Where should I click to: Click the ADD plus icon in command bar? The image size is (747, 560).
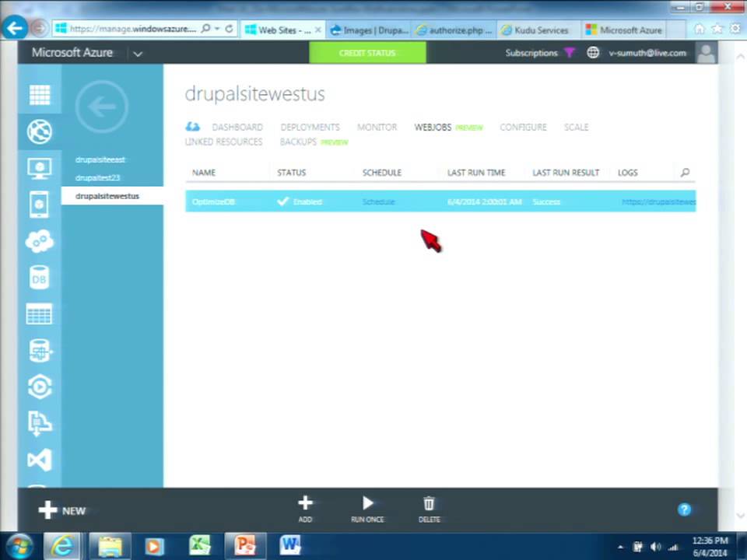point(305,509)
